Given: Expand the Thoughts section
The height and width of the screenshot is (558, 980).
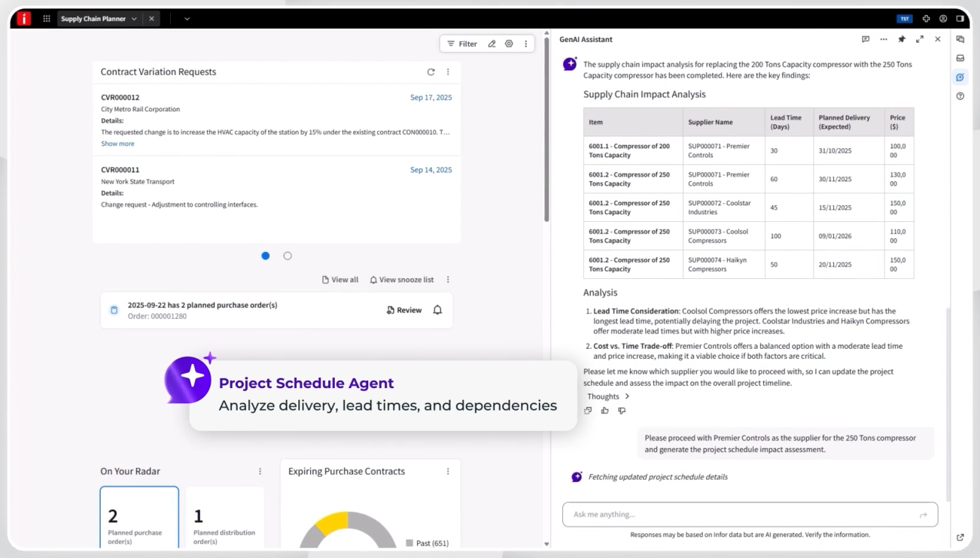Looking at the screenshot, I should coord(608,396).
